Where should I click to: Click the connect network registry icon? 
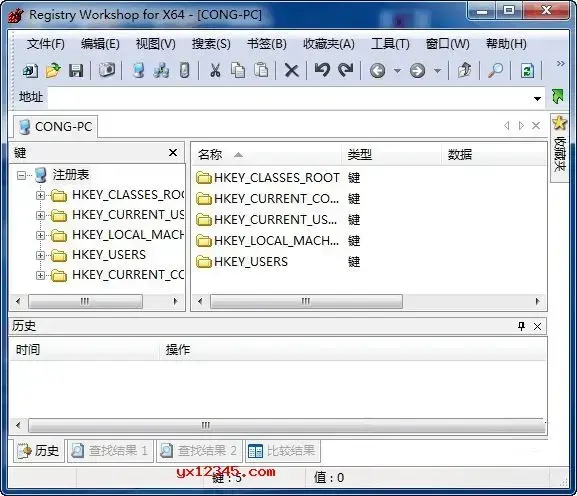point(161,70)
